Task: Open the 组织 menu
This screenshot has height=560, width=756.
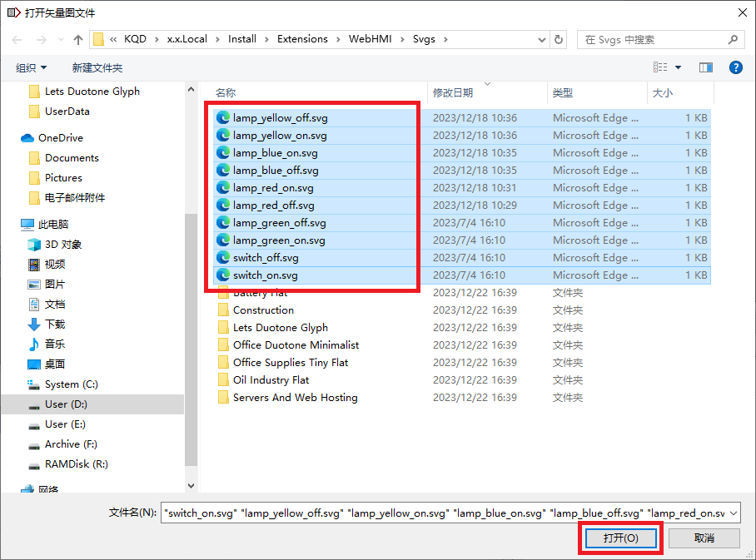Action: (31, 68)
